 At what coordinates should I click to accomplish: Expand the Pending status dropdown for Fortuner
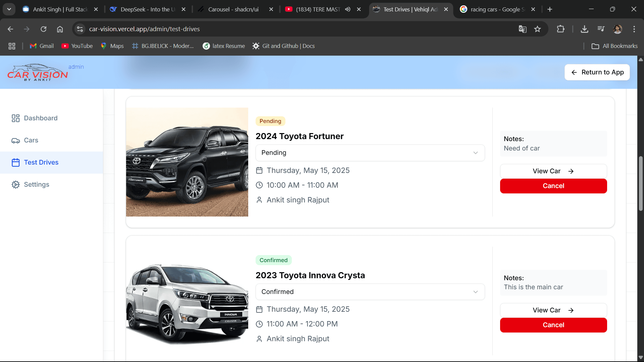[x=370, y=153]
